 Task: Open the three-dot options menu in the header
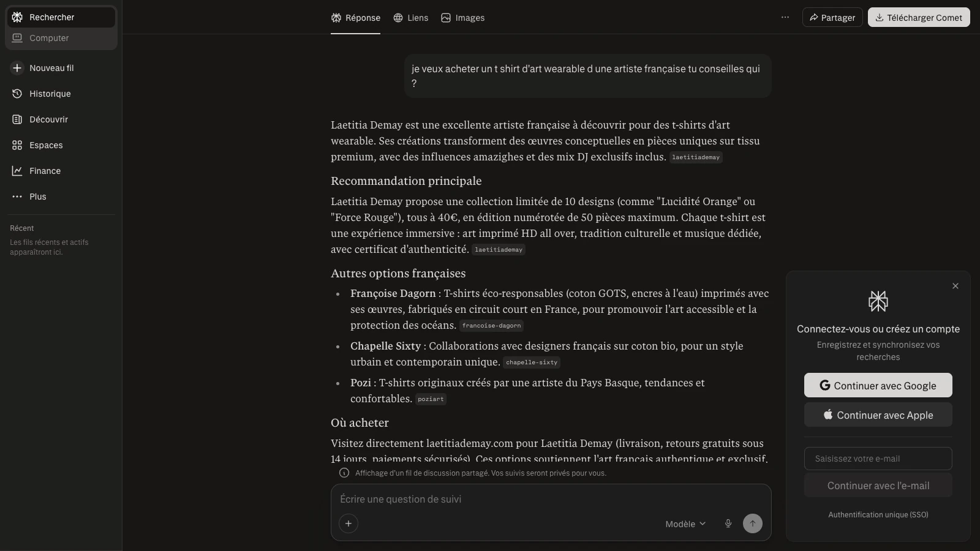point(785,17)
